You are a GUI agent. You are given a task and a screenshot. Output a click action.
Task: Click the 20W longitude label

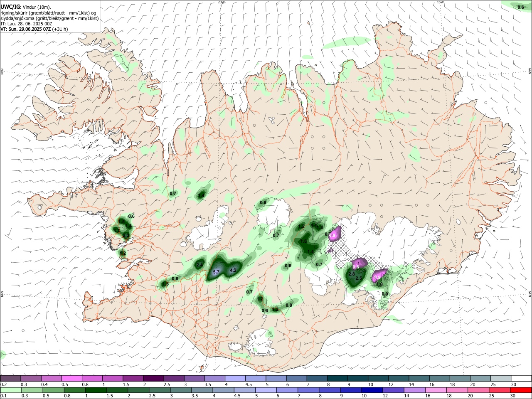coord(221,2)
